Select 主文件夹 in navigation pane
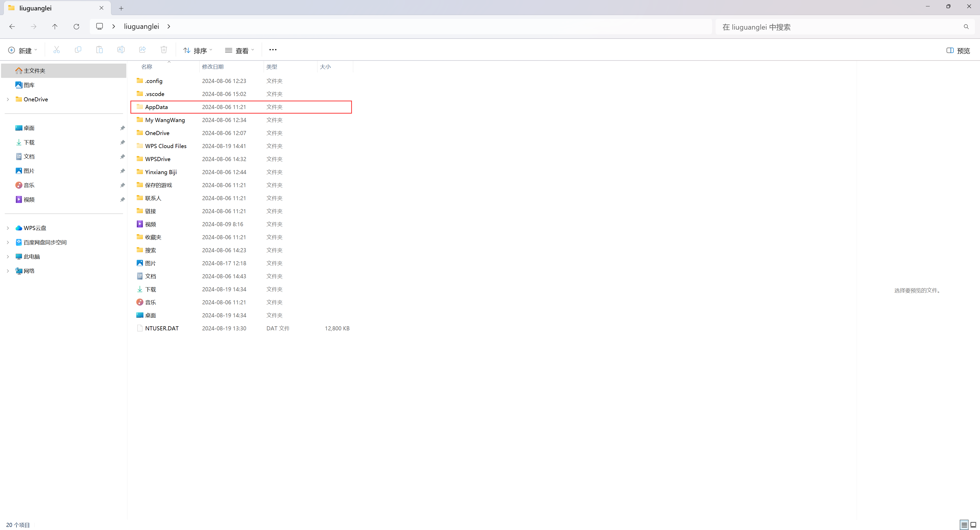This screenshot has width=980, height=530. [x=34, y=71]
